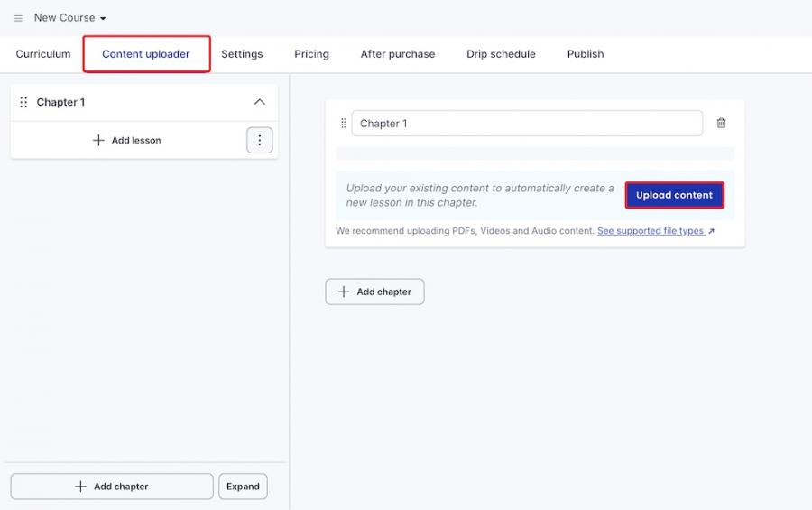This screenshot has width=812, height=510.
Task: Open the hamburger menu icon
Action: [x=18, y=18]
